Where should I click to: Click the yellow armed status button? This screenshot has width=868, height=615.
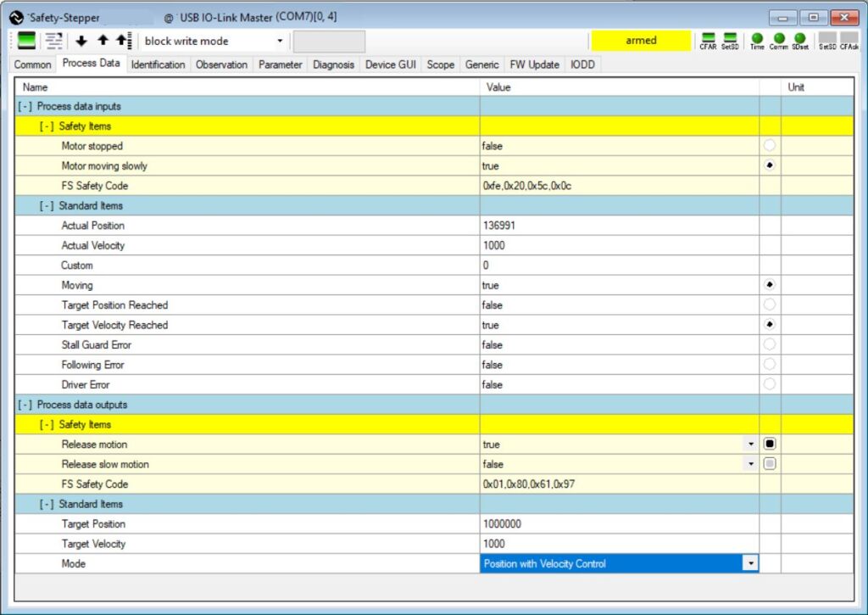click(x=641, y=41)
